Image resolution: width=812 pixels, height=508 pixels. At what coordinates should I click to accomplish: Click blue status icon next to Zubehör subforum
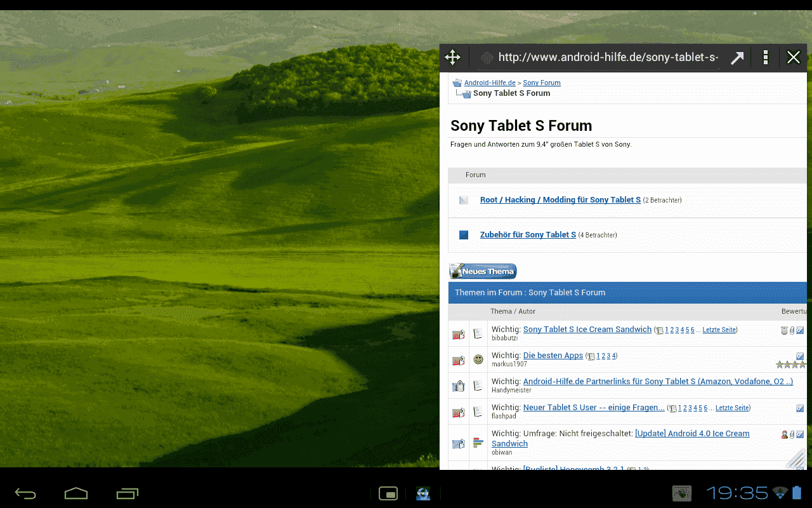click(464, 235)
